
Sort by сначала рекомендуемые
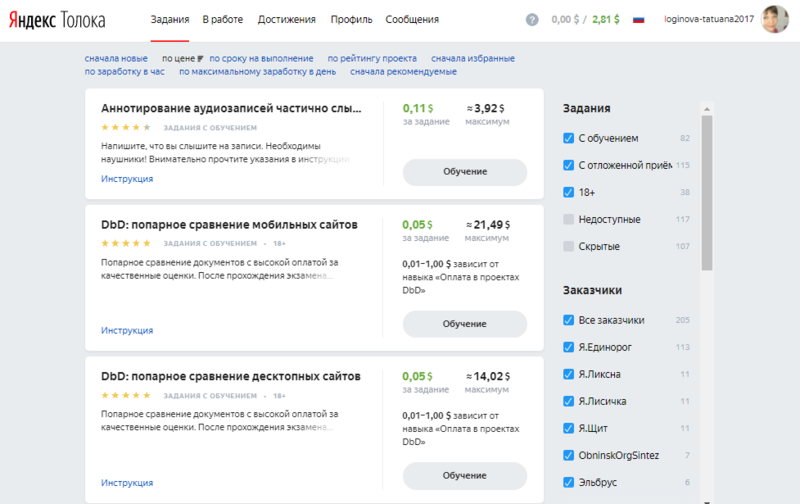tap(403, 72)
